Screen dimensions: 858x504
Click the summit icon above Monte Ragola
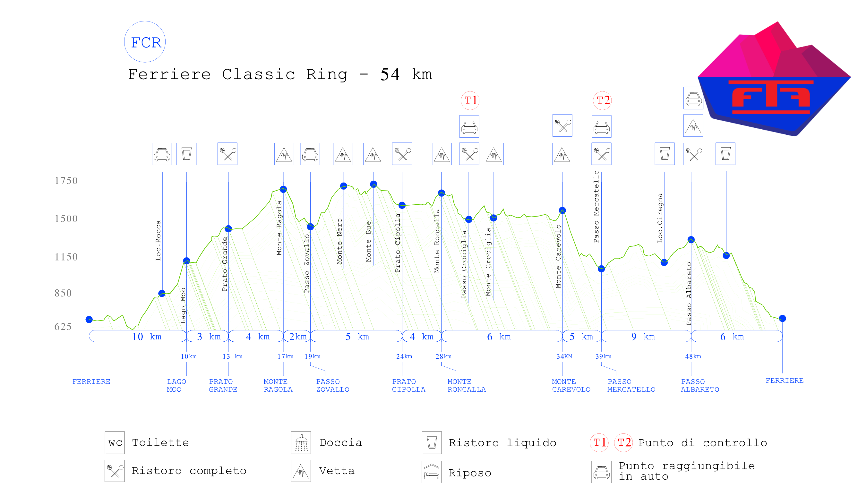coord(284,154)
